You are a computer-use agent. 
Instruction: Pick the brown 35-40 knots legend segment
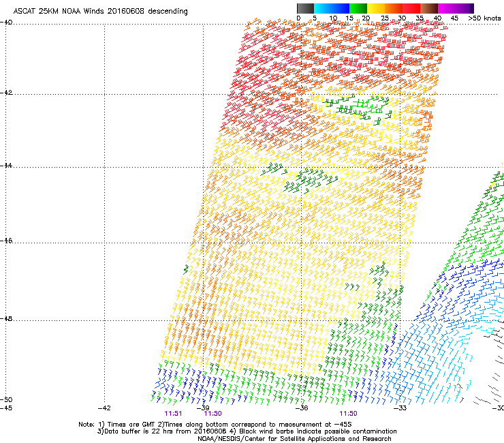429,8
